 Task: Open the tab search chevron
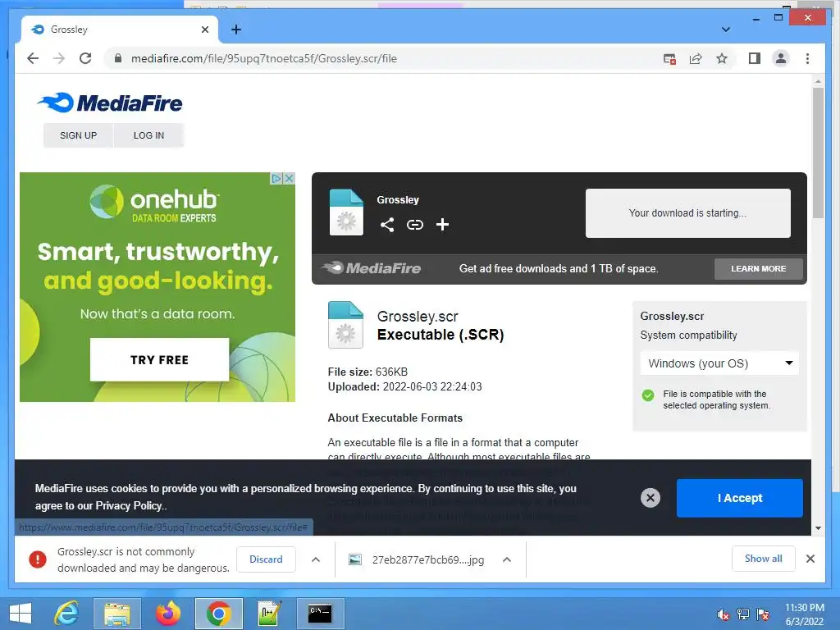coord(726,30)
